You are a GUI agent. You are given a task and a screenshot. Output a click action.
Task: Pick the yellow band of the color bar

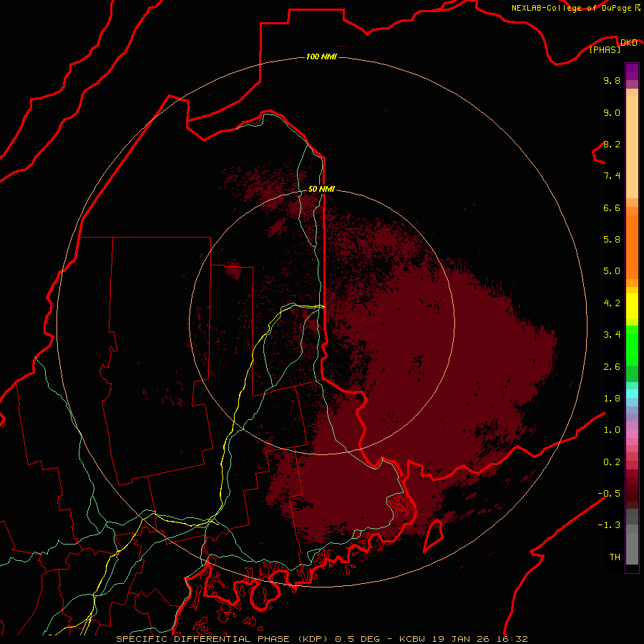pyautogui.click(x=632, y=306)
